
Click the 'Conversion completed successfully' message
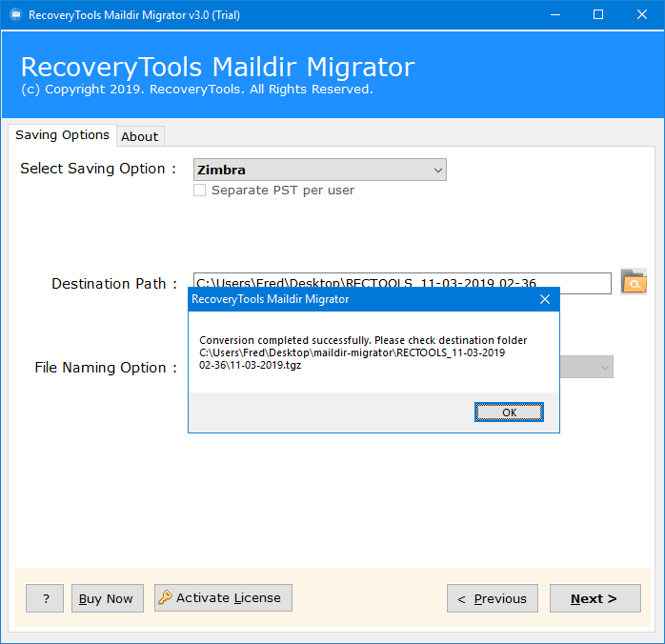pos(363,352)
